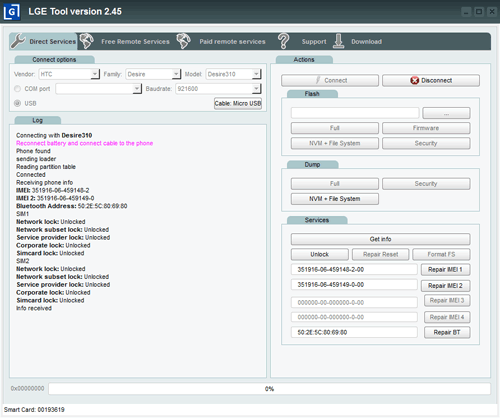The image size is (500, 418).
Task: Click the Format FS button
Action: click(x=441, y=254)
